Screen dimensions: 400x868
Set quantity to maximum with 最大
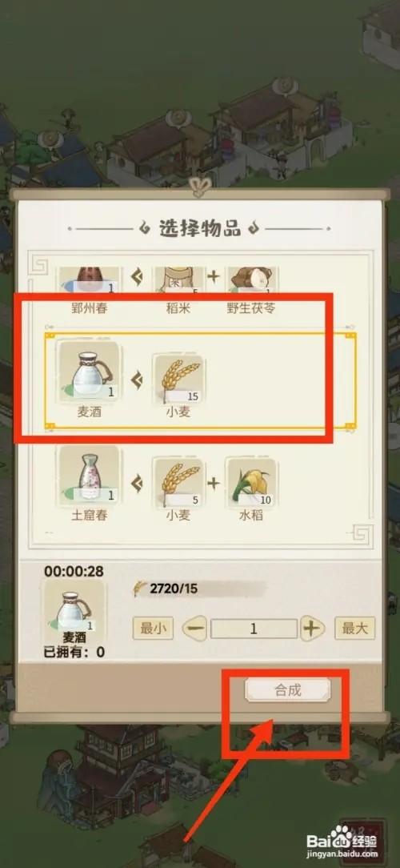click(x=355, y=629)
